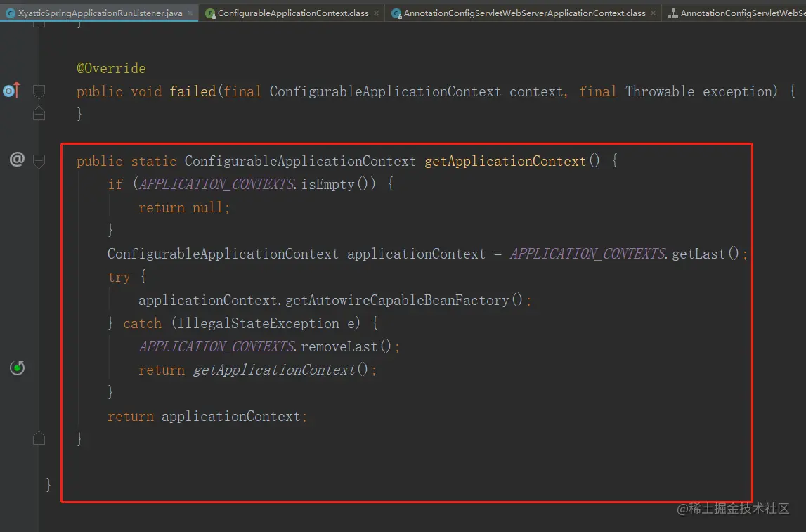Click getApplicationContext in method declaration
This screenshot has width=806, height=532.
click(505, 161)
